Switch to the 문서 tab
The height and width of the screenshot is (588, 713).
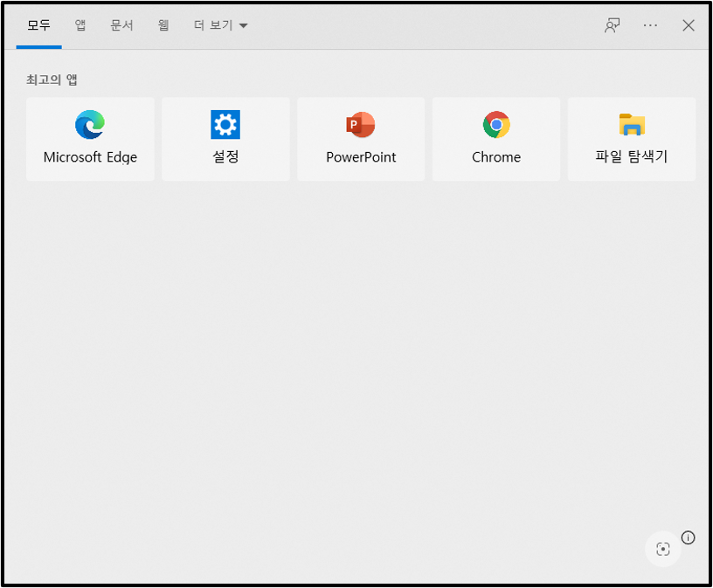pyautogui.click(x=121, y=25)
